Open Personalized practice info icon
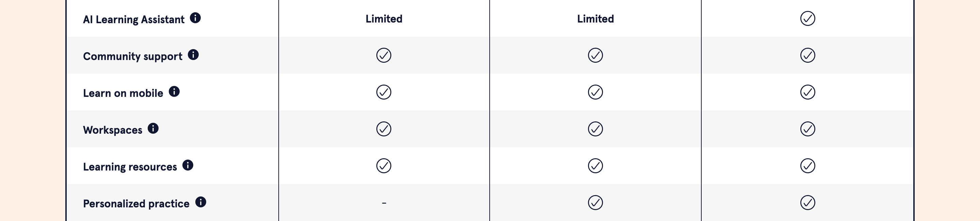 coord(201,202)
